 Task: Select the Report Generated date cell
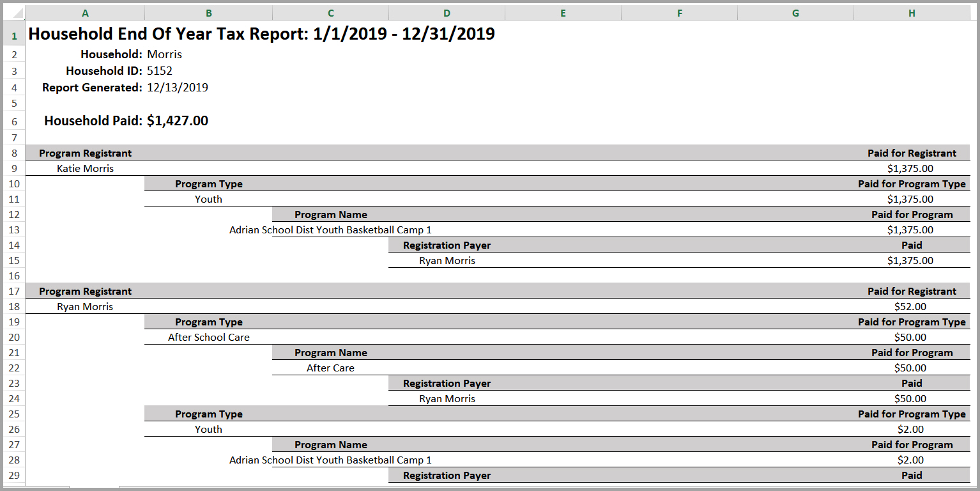pyautogui.click(x=178, y=88)
